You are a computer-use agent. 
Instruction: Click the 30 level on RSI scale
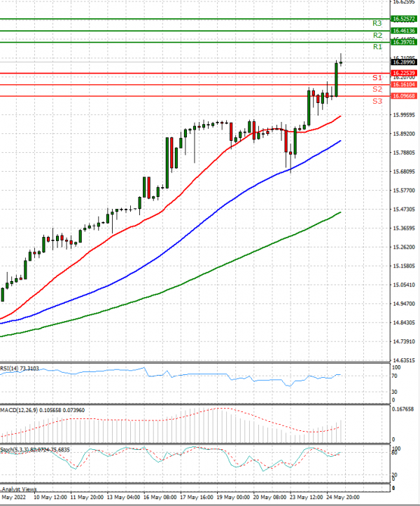coord(394,392)
